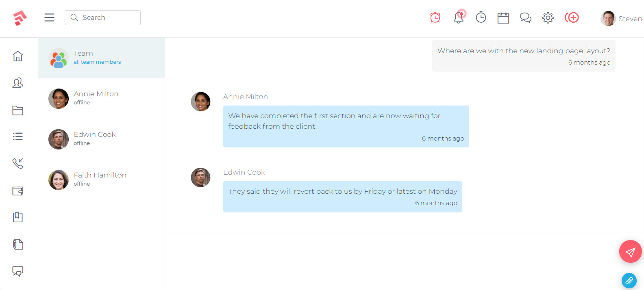Open the incoming call icon in sidebar
Image resolution: width=644 pixels, height=290 pixels.
point(17,163)
